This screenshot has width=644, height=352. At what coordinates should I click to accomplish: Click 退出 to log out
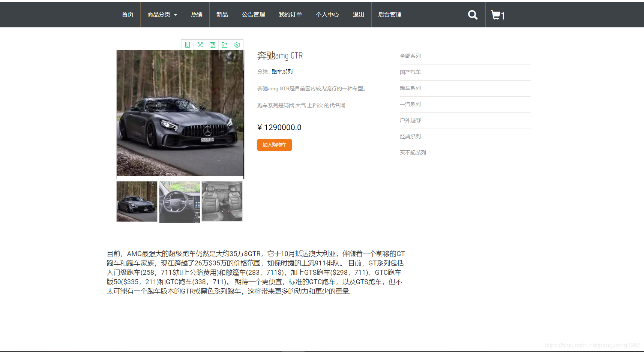pos(359,15)
